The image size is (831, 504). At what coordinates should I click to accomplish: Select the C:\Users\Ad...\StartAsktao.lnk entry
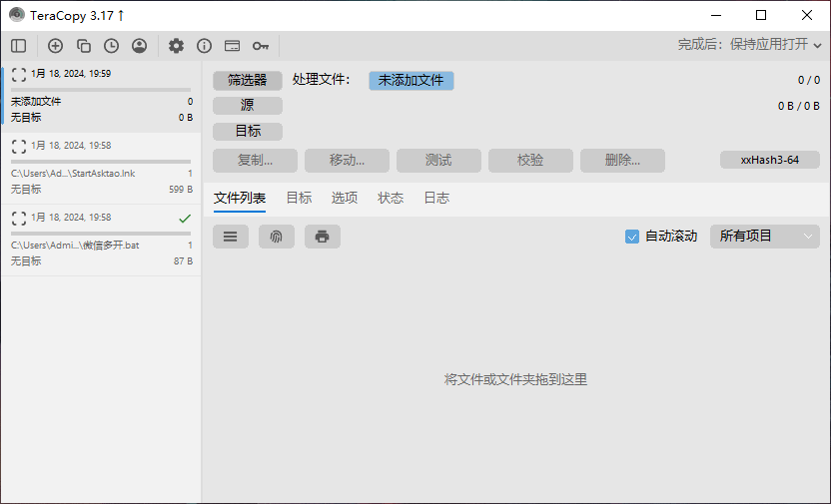tap(73, 174)
